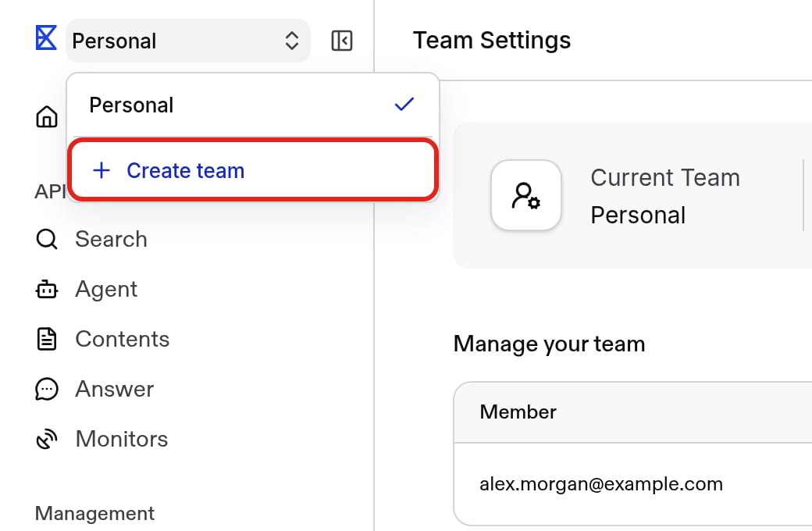Click the blue logo icon
The width and height of the screenshot is (812, 531).
pos(46,38)
